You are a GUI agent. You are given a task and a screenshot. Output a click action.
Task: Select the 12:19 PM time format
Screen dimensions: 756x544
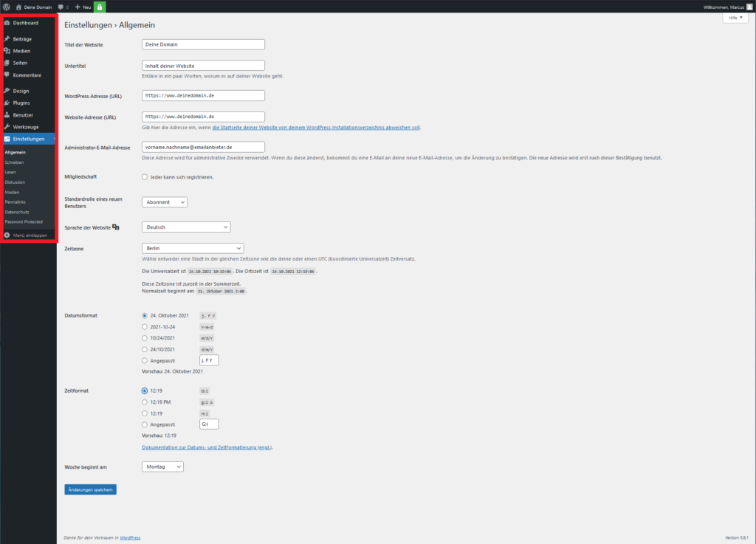145,402
